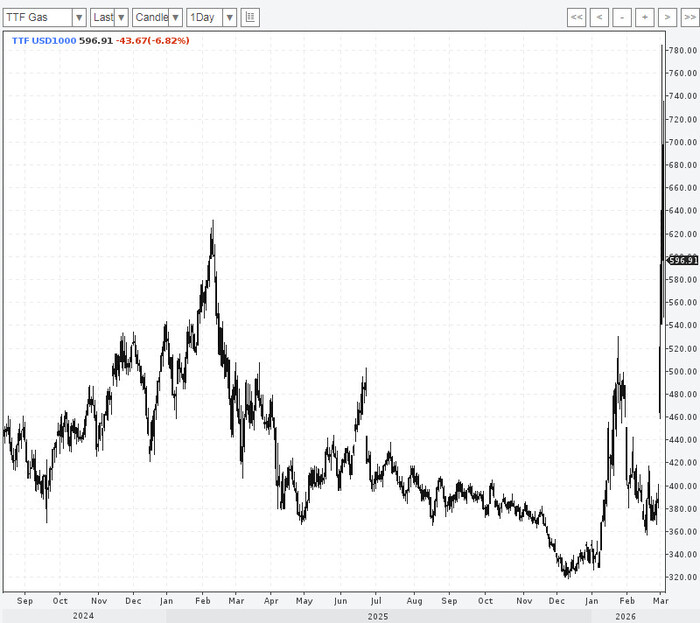Jump to chart start with << button

(576, 17)
